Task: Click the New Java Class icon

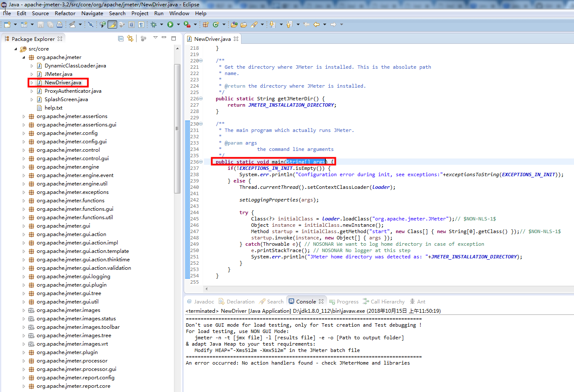Action: point(216,24)
